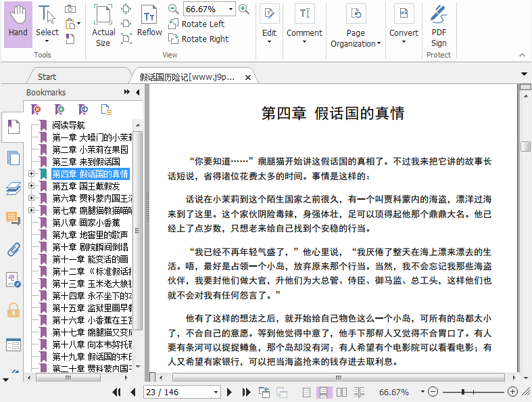Open the zoom percentage dropdown in ribbon
The height and width of the screenshot is (402, 532).
[231, 9]
